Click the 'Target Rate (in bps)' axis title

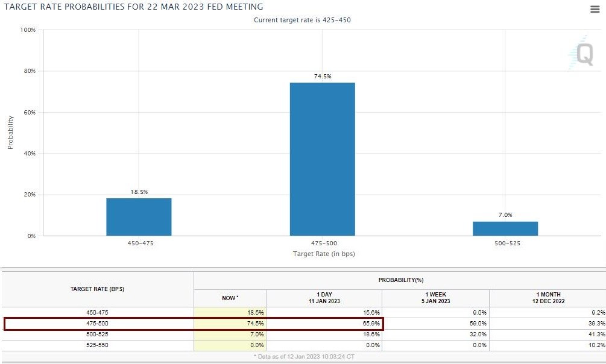pyautogui.click(x=324, y=254)
